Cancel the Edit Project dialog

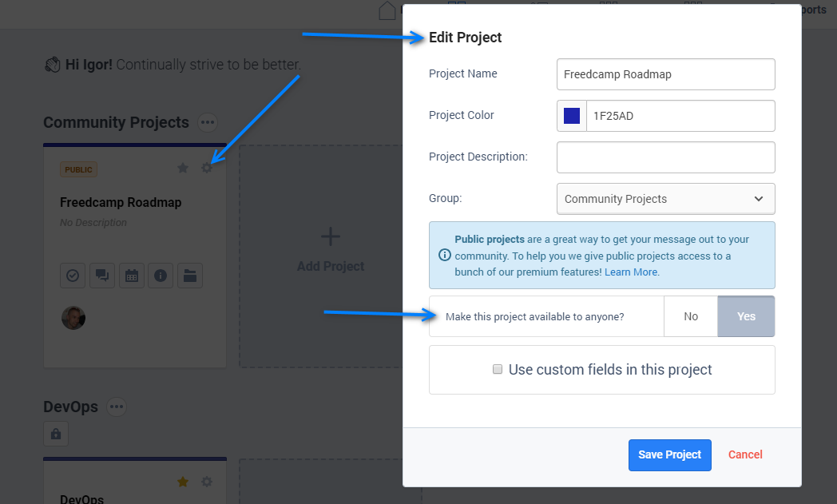pyautogui.click(x=745, y=454)
